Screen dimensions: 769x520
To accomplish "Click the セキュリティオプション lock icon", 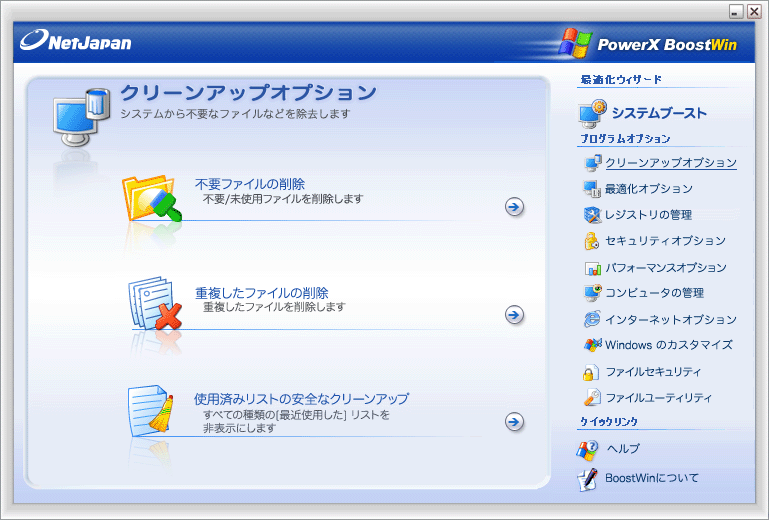I will click(x=591, y=241).
